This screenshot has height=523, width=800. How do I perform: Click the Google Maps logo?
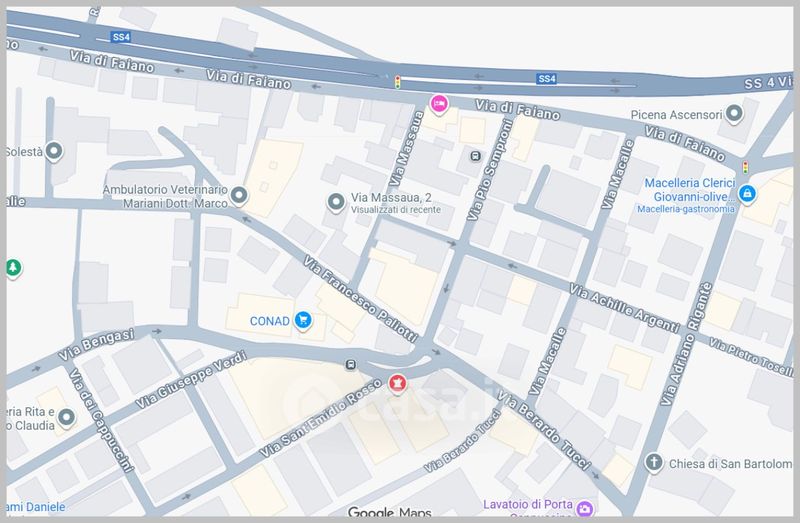[x=390, y=512]
